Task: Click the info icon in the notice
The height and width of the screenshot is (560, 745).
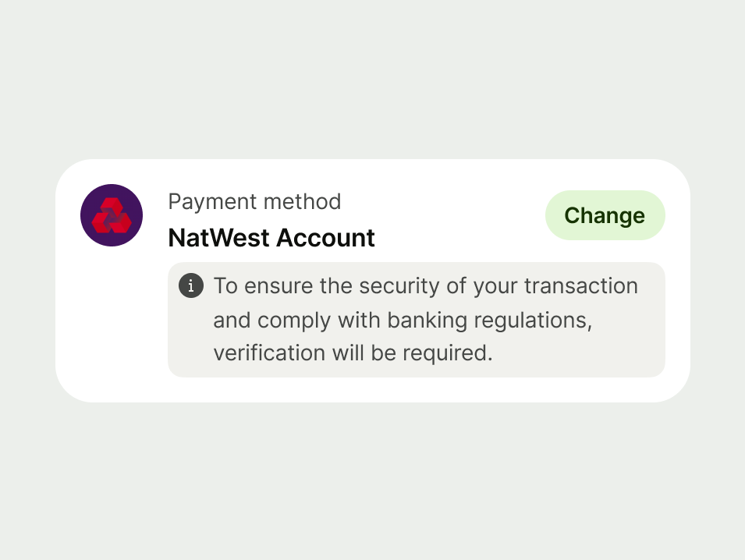Action: (x=190, y=286)
